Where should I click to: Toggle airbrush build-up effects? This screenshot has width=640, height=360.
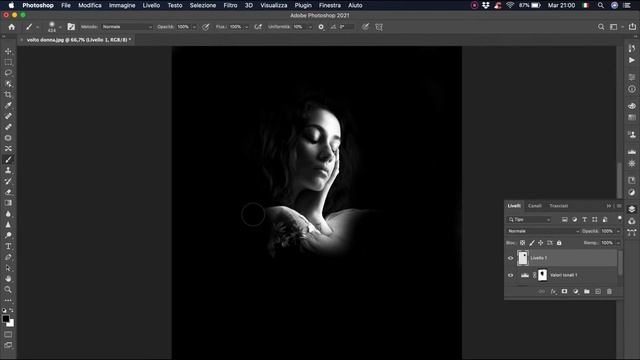tap(258, 27)
